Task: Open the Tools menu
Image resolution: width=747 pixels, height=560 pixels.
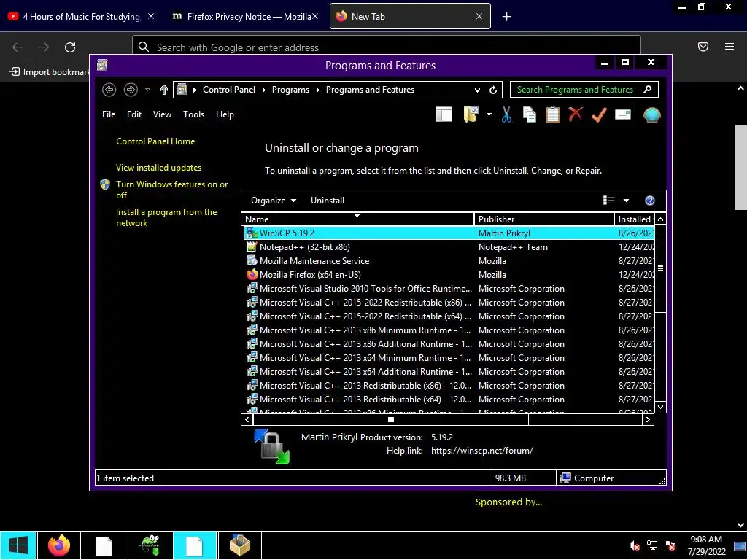Action: (x=193, y=114)
